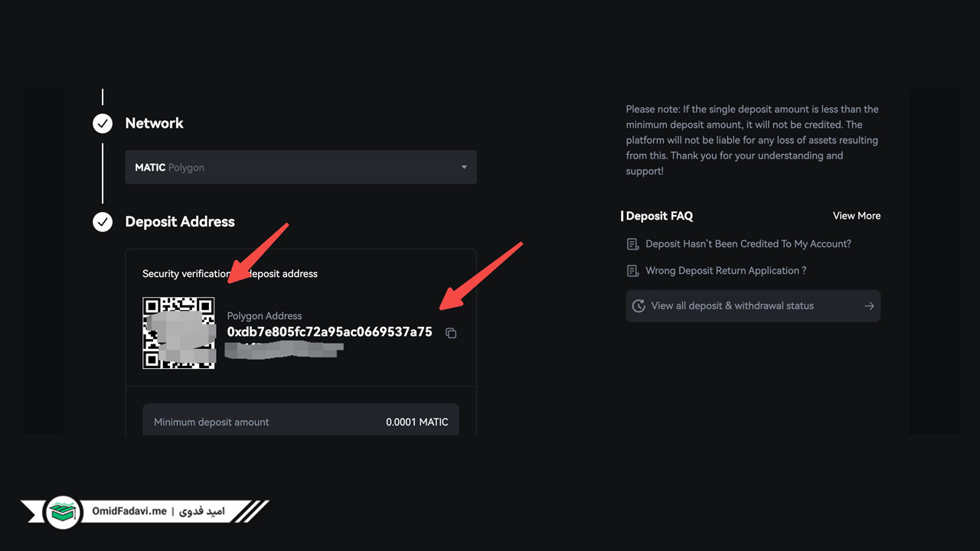Click the OmidFadavi.me watermark text
980x551 pixels.
click(129, 511)
